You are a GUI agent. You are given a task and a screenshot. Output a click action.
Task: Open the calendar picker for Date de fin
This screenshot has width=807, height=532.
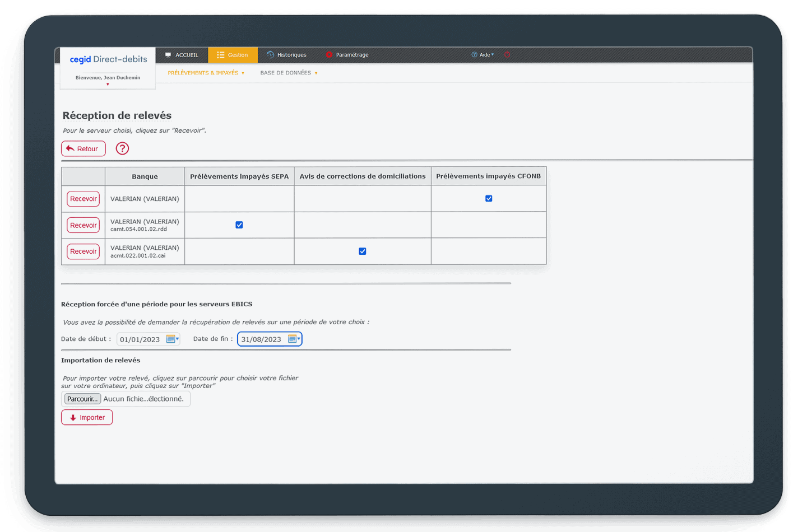pyautogui.click(x=293, y=339)
